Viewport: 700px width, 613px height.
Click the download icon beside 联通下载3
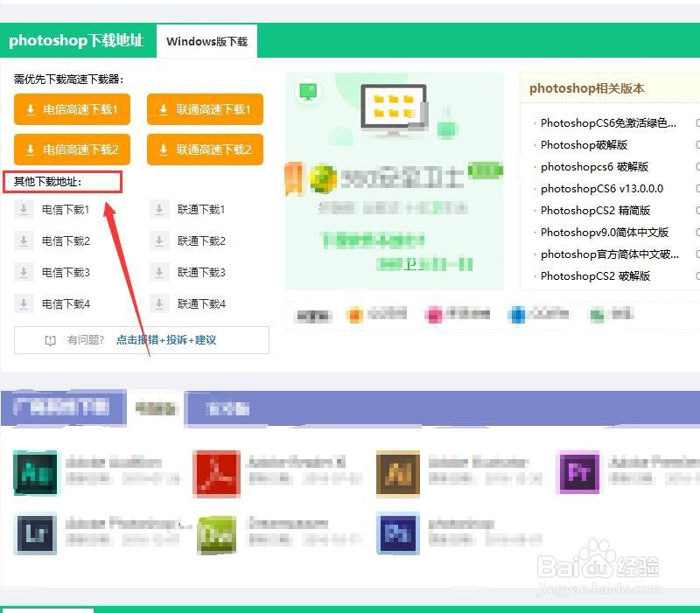pyautogui.click(x=159, y=272)
